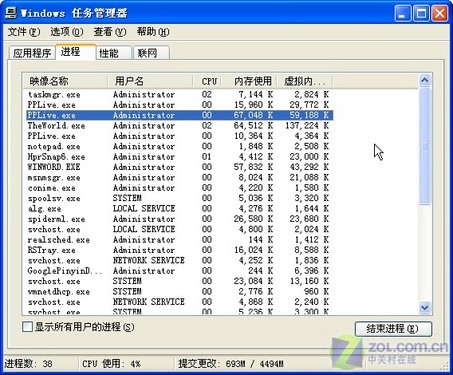Open the 联网 tab

click(151, 53)
